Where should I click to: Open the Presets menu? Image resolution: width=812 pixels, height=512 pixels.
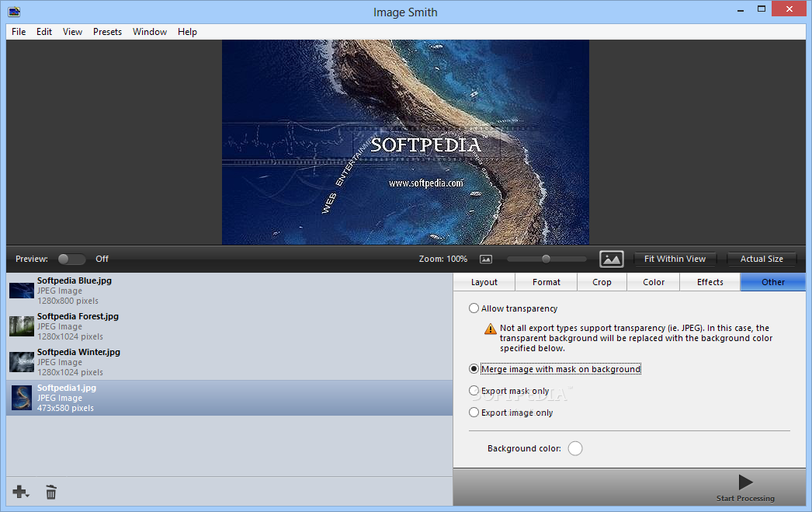(107, 32)
